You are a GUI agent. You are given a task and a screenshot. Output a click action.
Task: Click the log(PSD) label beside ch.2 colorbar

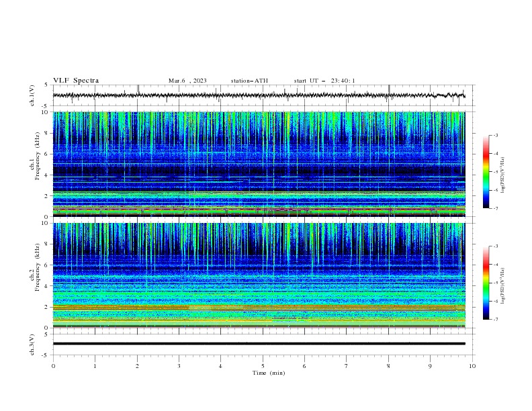click(502, 285)
